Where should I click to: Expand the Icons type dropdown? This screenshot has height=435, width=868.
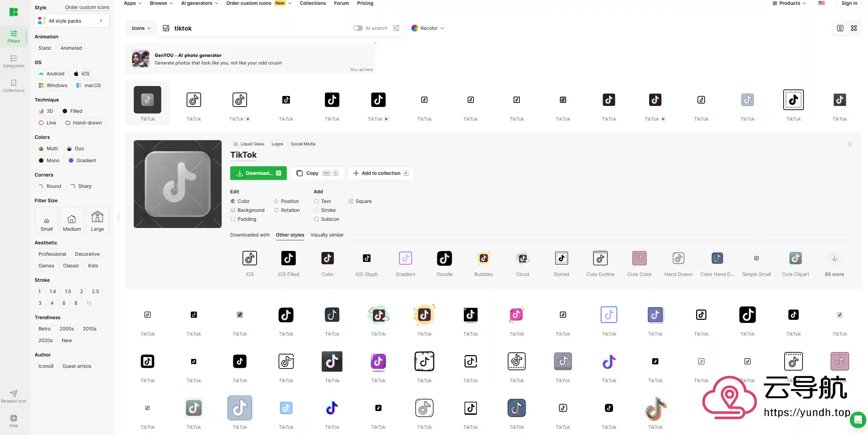tap(141, 28)
